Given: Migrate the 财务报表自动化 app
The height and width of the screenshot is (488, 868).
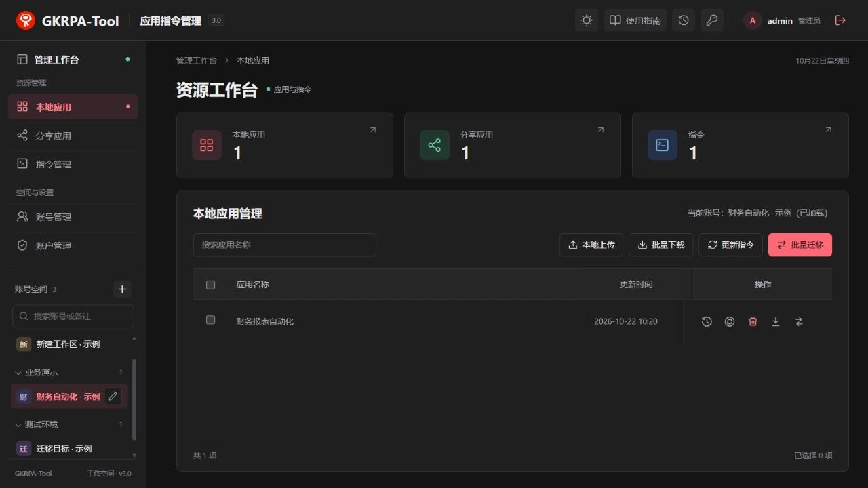Looking at the screenshot, I should [799, 322].
